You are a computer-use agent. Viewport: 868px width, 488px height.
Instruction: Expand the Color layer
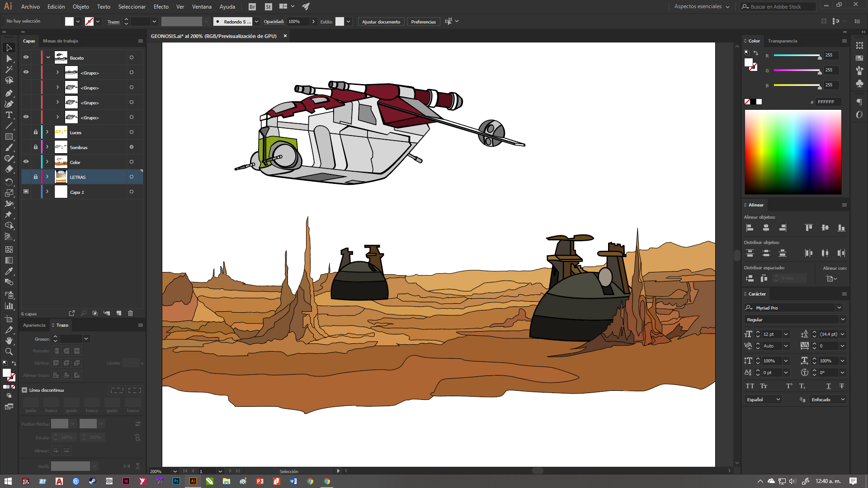pyautogui.click(x=47, y=162)
